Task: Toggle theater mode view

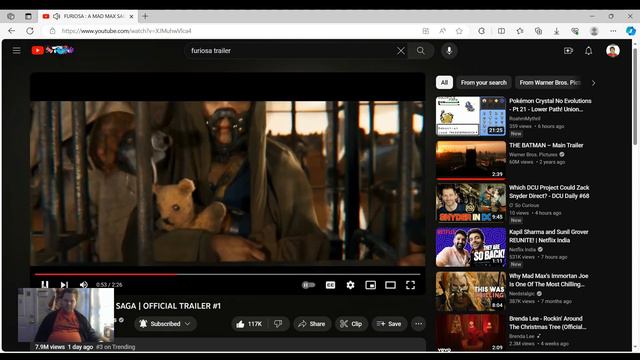Action: [390, 285]
